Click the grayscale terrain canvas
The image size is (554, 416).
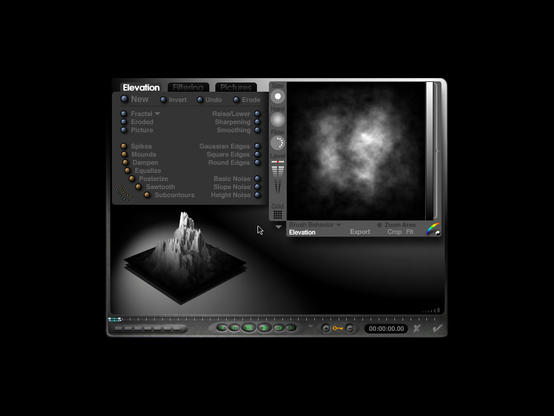coord(356,151)
